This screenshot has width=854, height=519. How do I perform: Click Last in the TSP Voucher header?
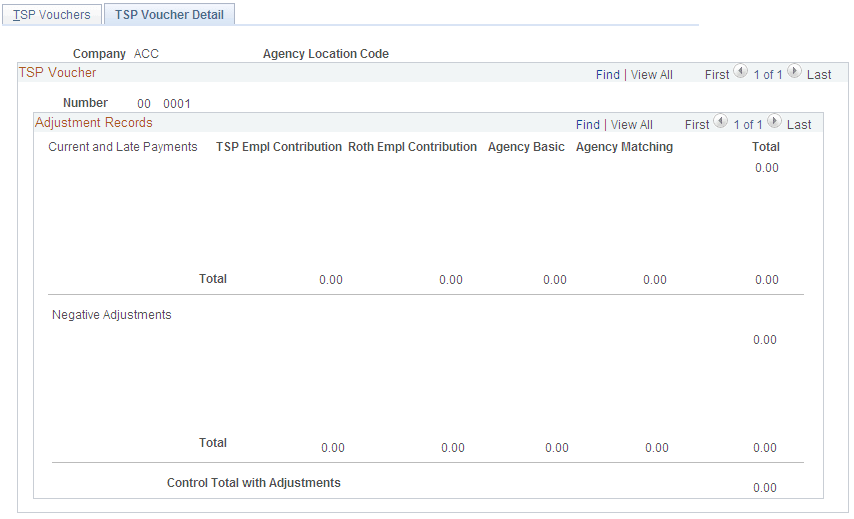(819, 75)
